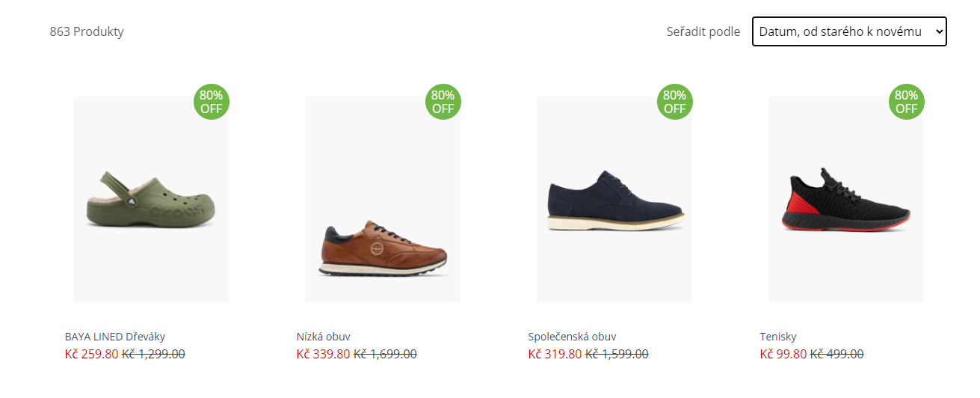Open the Nízká obuv product title
Screen dimensions: 980x398
coord(324,337)
